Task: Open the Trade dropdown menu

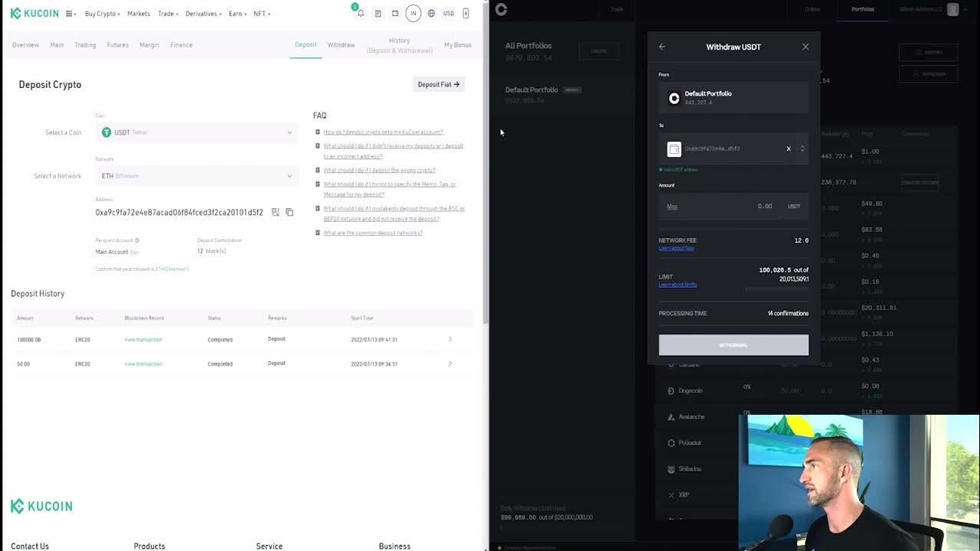Action: [168, 14]
